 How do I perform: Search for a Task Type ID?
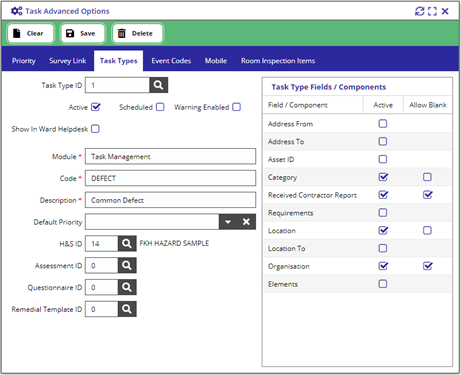point(158,85)
